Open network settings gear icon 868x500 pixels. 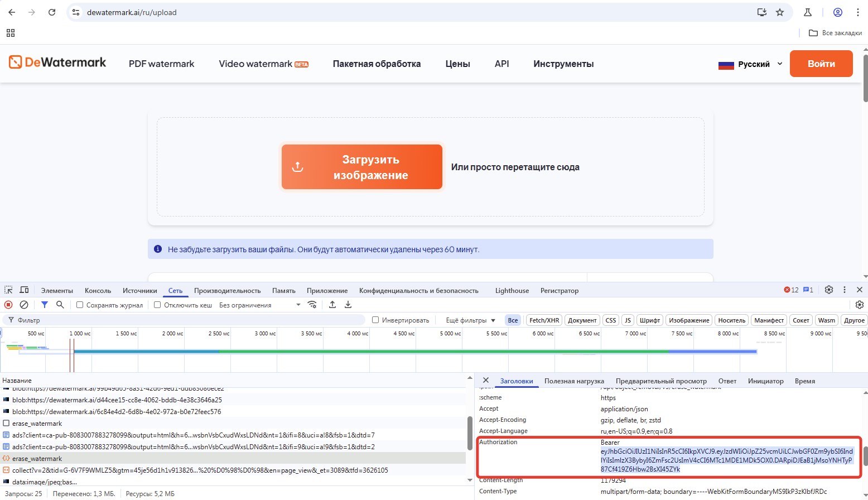[x=860, y=305]
